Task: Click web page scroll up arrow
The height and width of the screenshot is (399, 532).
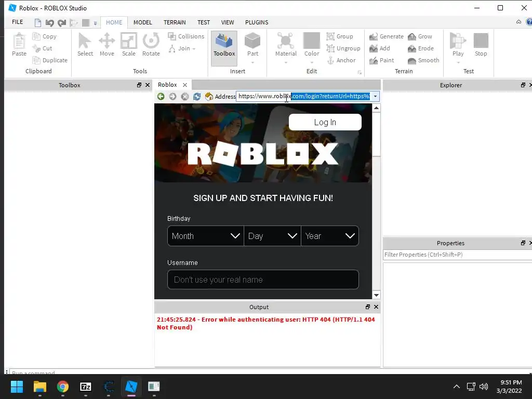Action: click(376, 108)
